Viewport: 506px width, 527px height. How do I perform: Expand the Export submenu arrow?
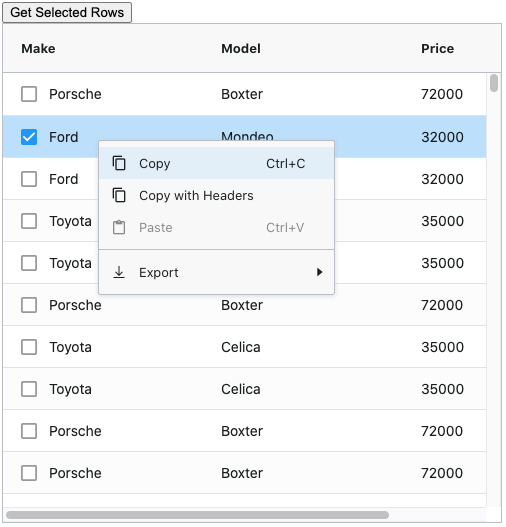pos(320,272)
